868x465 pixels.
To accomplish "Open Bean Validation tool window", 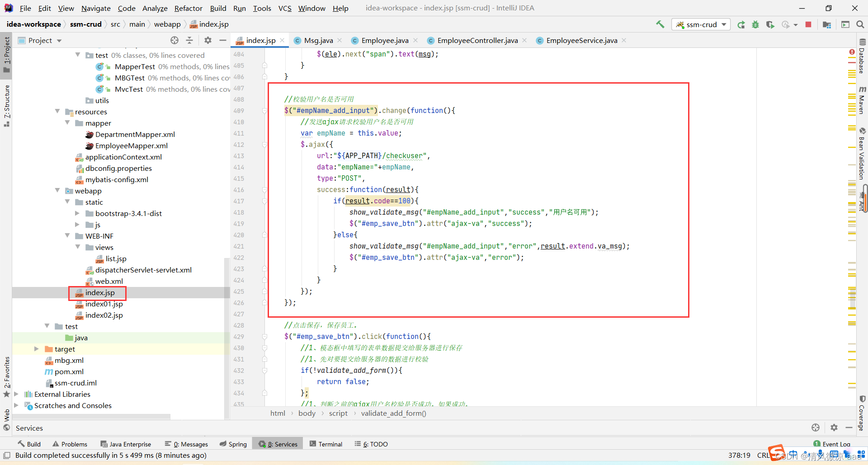I will click(x=862, y=154).
